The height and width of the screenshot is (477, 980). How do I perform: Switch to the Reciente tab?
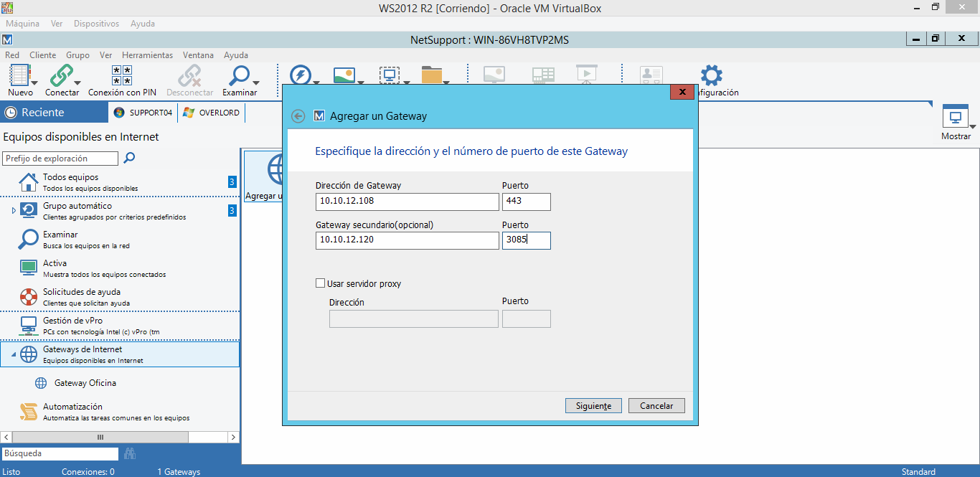[54, 113]
